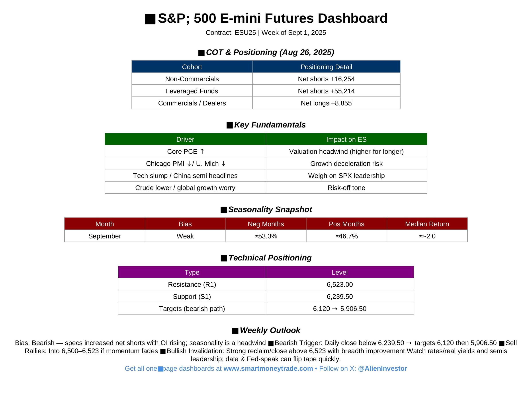
Task: Open the www.smartmoneytrade.com link
Action: tap(268, 368)
